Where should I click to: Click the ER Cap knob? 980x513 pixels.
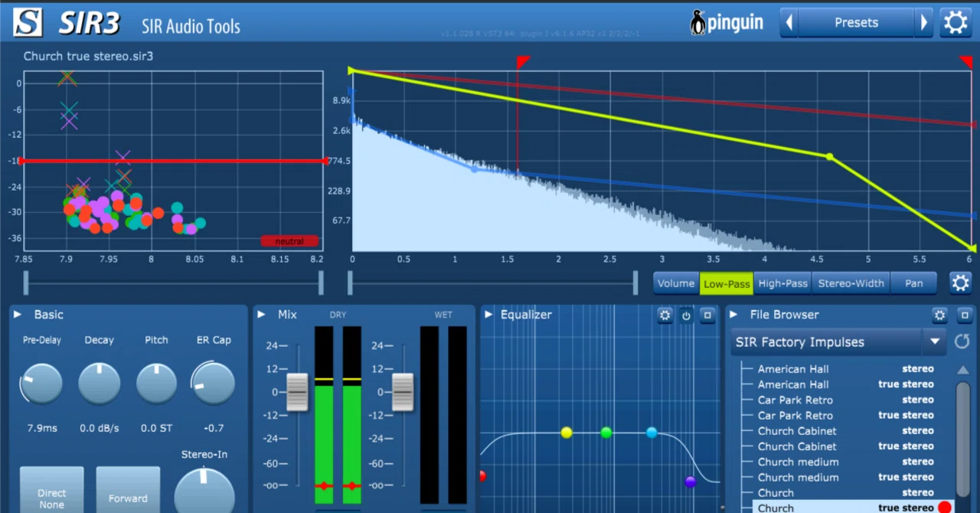(x=214, y=384)
